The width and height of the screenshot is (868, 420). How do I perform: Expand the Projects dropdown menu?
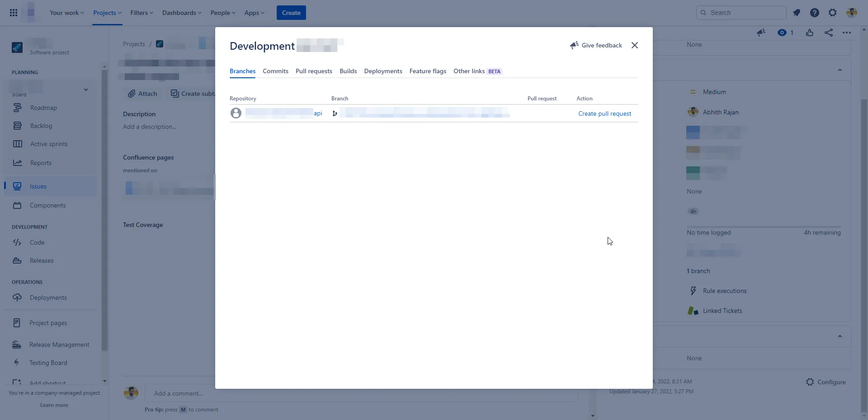[107, 13]
